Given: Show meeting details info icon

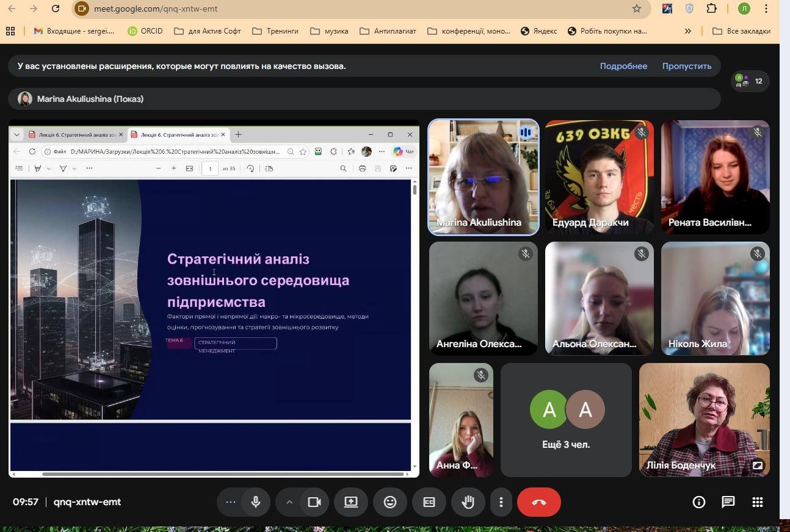Looking at the screenshot, I should [x=698, y=502].
